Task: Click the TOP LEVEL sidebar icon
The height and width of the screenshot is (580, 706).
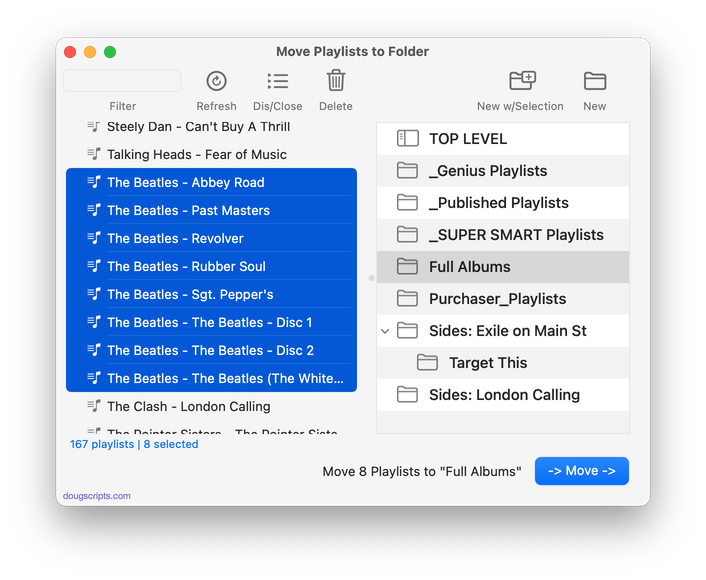Action: coord(407,138)
